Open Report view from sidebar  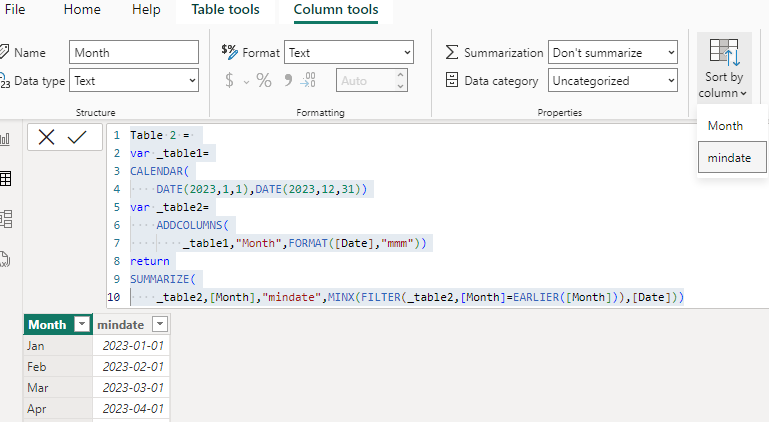[6, 139]
